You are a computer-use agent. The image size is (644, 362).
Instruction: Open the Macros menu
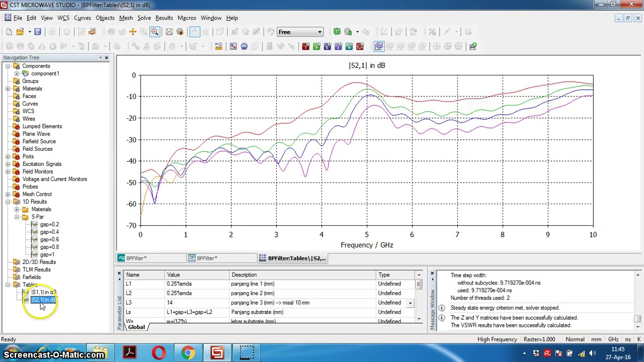187,18
